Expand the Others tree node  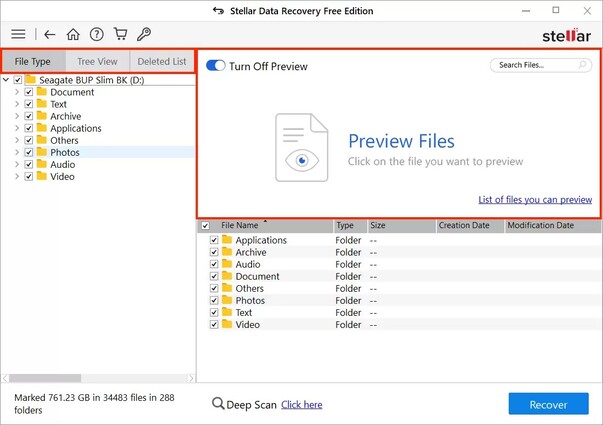pyautogui.click(x=17, y=140)
